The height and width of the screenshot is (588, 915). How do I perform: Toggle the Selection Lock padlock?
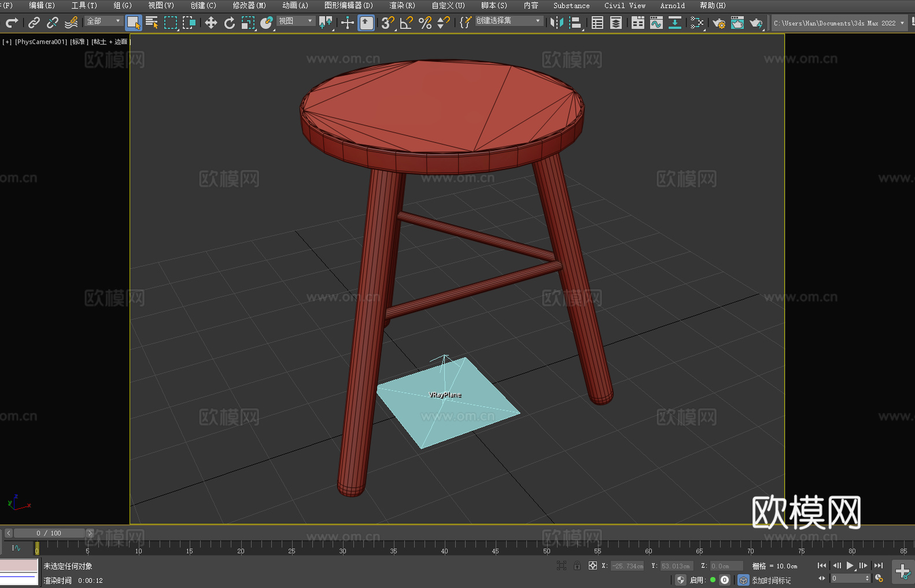tap(577, 565)
